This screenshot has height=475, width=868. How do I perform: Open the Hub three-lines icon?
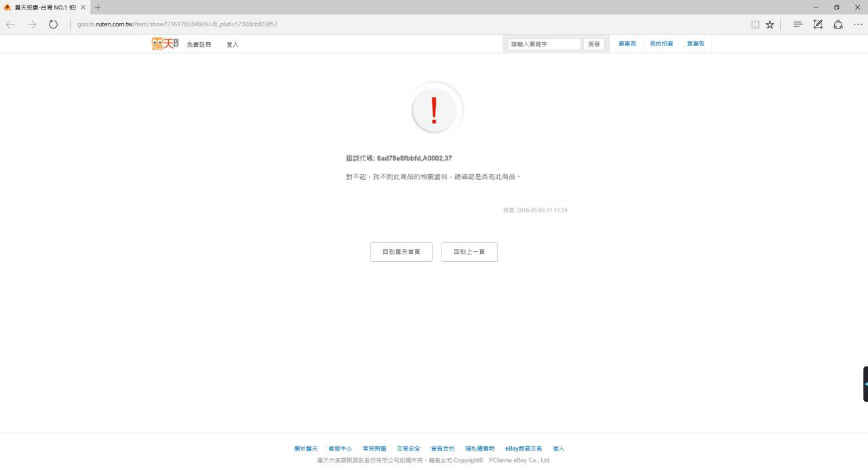click(798, 24)
